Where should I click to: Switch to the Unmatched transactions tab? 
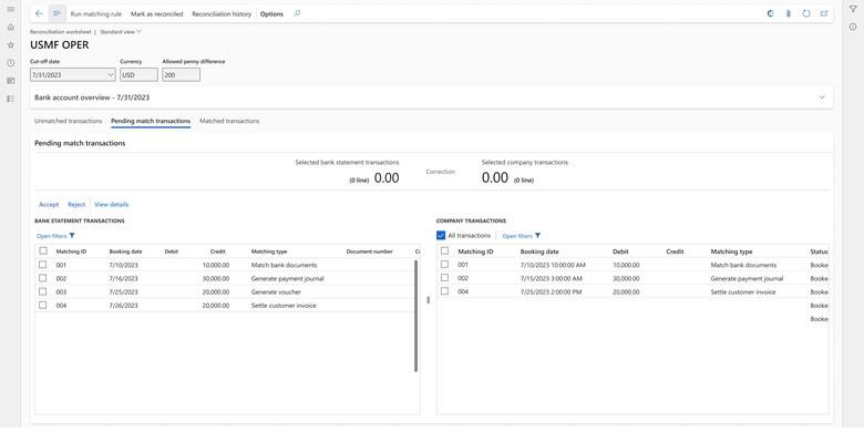(x=68, y=121)
